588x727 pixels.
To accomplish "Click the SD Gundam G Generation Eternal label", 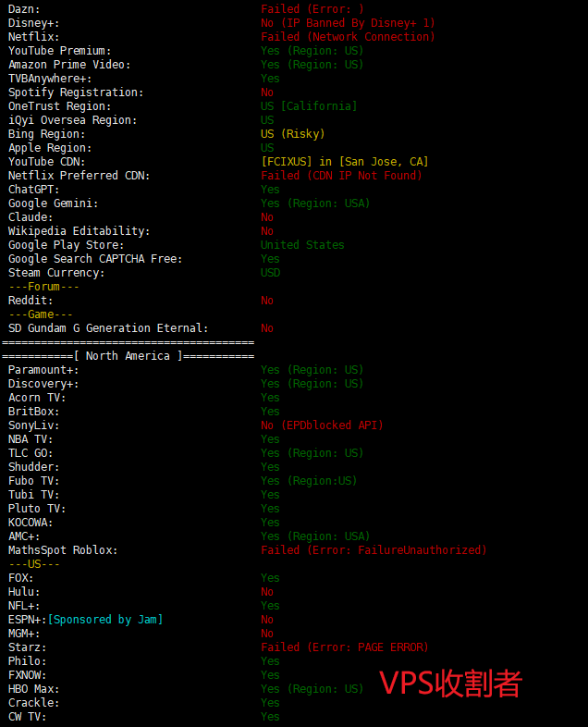I will pos(108,328).
